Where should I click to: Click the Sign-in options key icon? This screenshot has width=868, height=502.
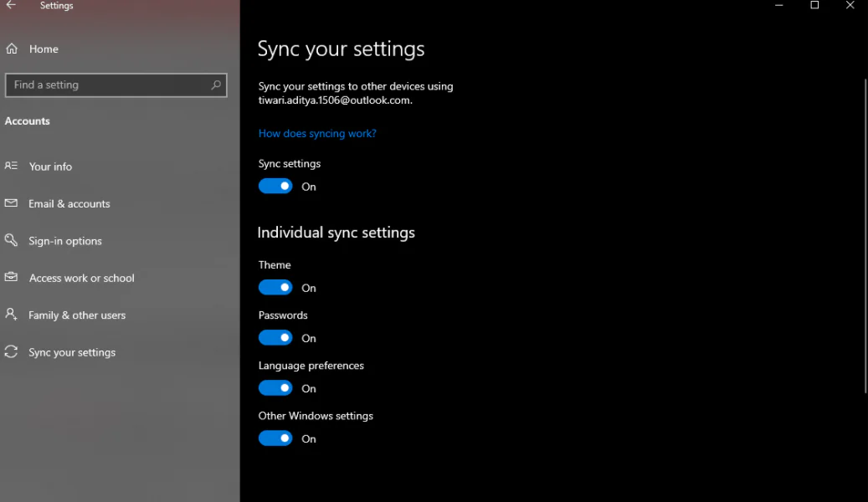[11, 241]
